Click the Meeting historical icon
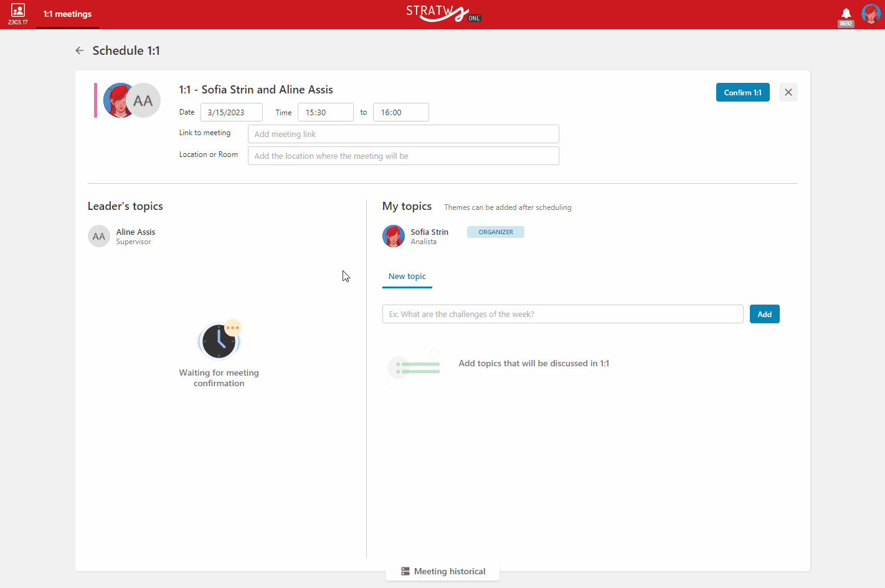The height and width of the screenshot is (588, 885). (405, 571)
